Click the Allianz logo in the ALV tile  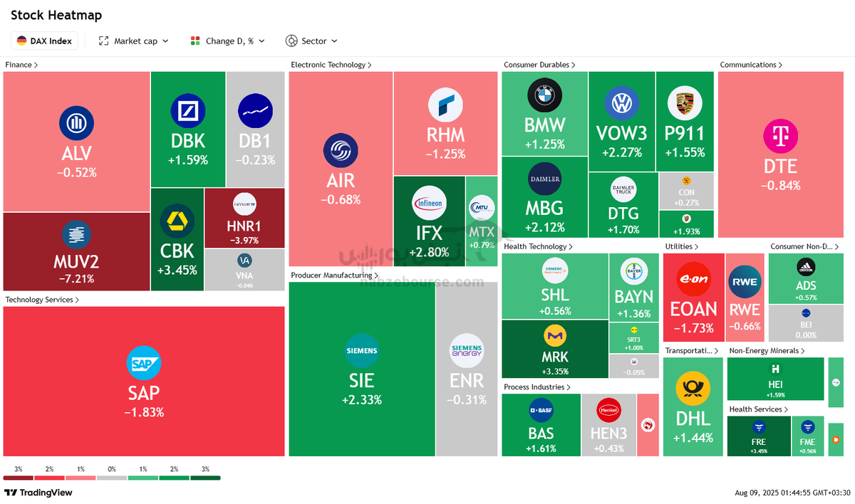pos(76,124)
